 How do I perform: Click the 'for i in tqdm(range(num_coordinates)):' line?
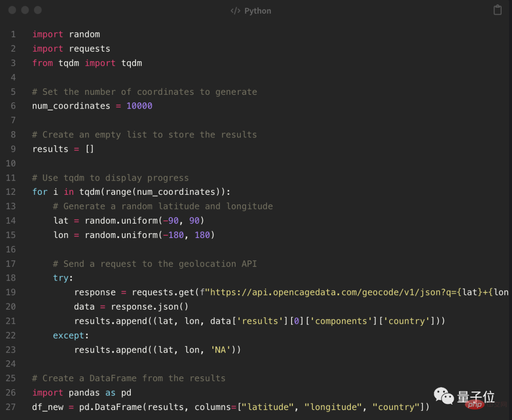click(x=131, y=192)
